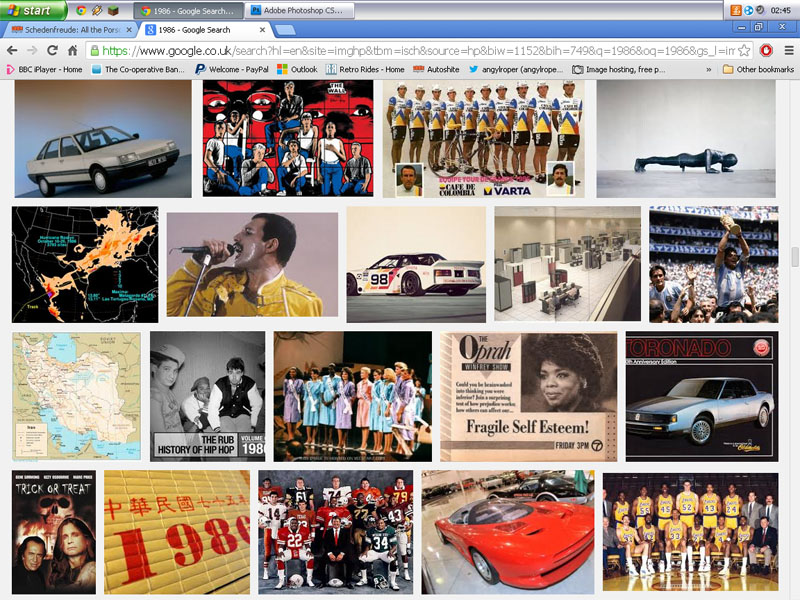
Task: Open the red concept car image
Action: coord(508,532)
